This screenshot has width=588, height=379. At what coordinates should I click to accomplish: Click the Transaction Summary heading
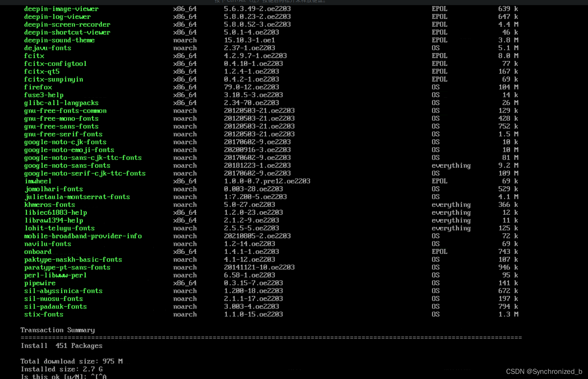point(58,330)
